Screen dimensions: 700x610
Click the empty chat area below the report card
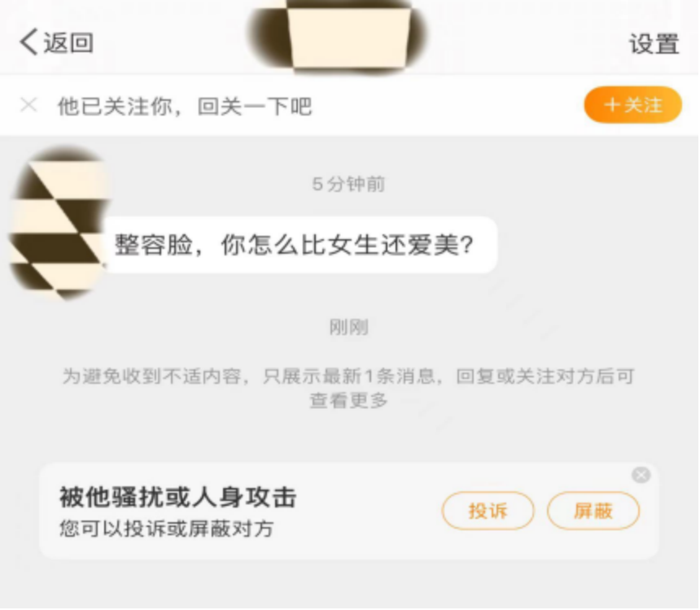point(348,586)
